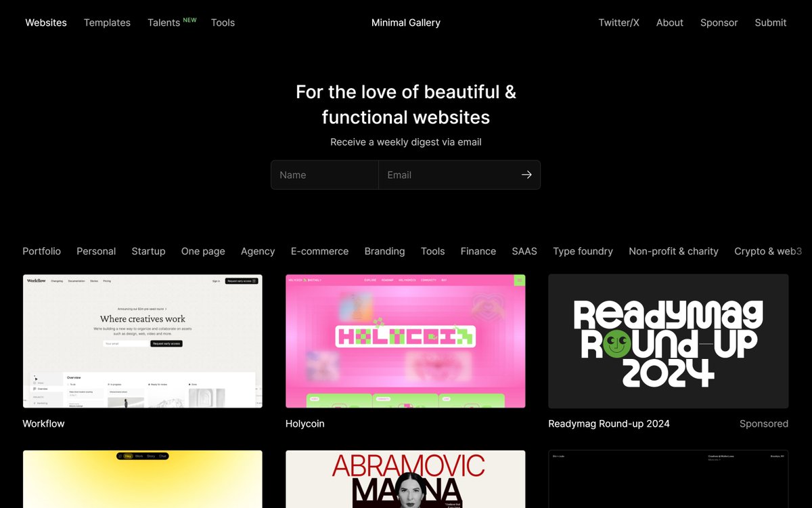This screenshot has height=508, width=812.
Task: Filter by Startup category
Action: [x=148, y=251]
